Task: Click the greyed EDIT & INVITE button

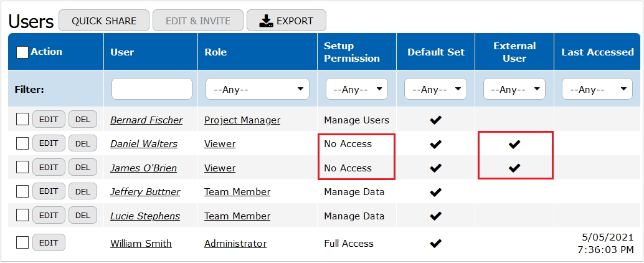Action: (198, 21)
